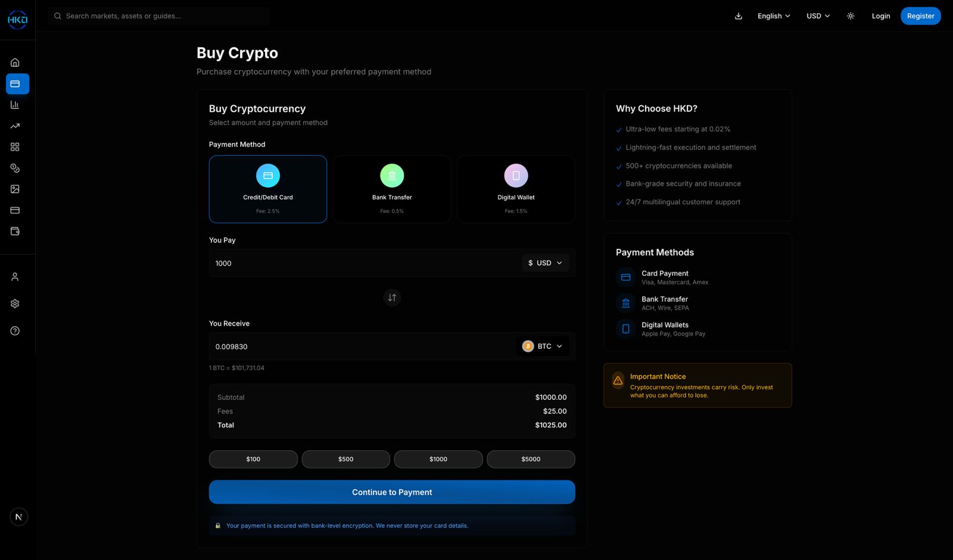Expand the English language dropdown
The image size is (953, 560).
pos(774,16)
